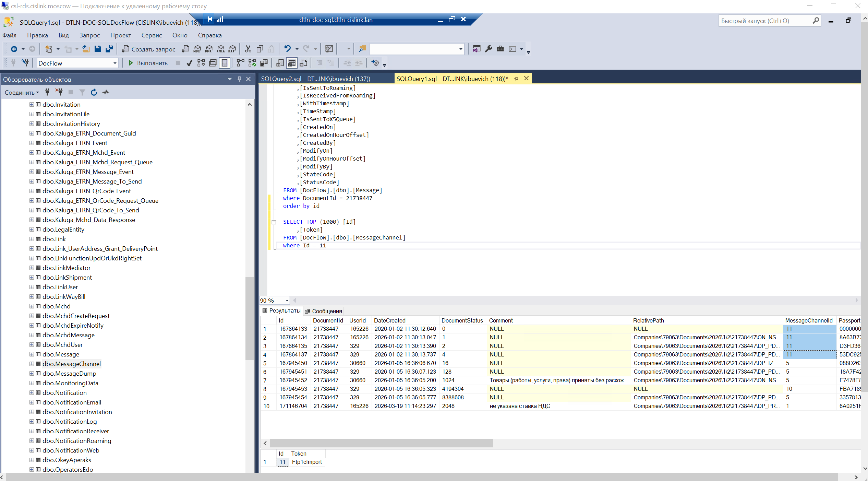Click the Open file folder icon
The image size is (868, 481).
tap(86, 49)
